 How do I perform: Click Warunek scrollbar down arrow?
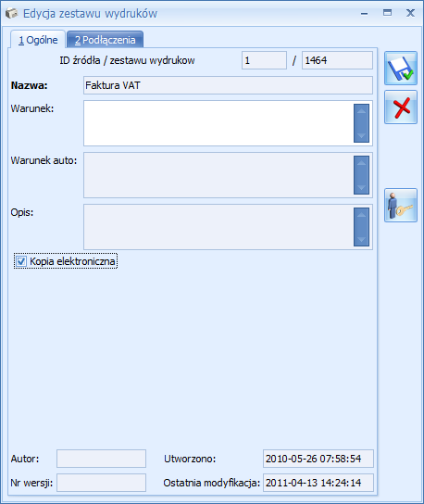361,135
